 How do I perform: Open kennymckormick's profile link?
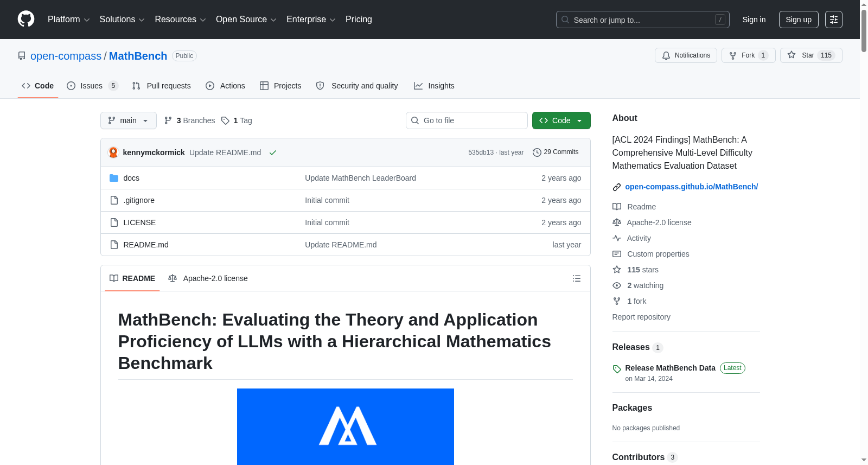coord(154,152)
